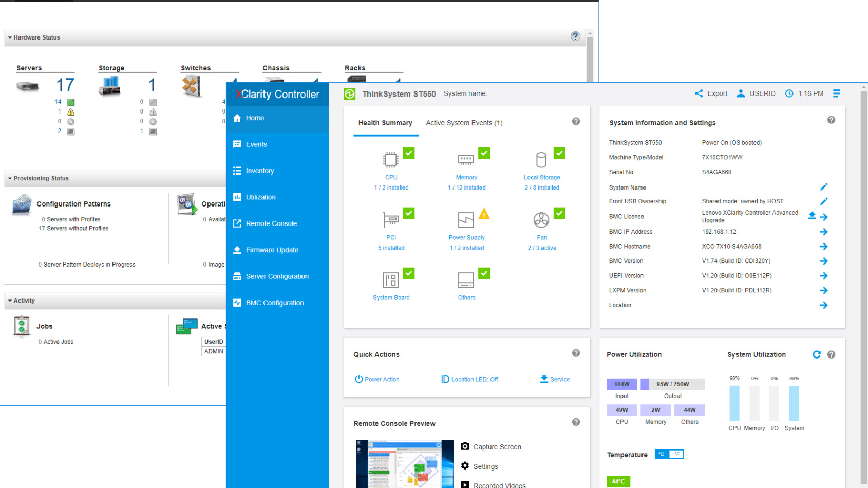The image size is (868, 488).
Task: Switch temperature to Fahrenheit
Action: click(677, 454)
